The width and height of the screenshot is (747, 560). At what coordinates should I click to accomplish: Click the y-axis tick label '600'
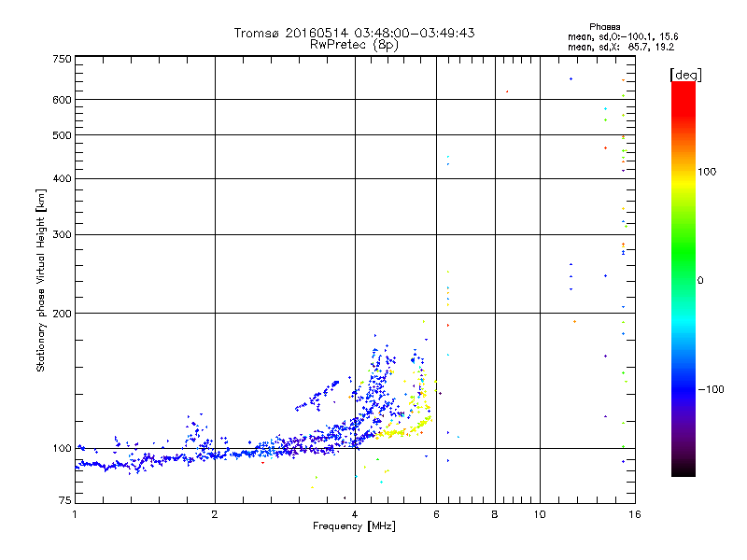(x=62, y=100)
